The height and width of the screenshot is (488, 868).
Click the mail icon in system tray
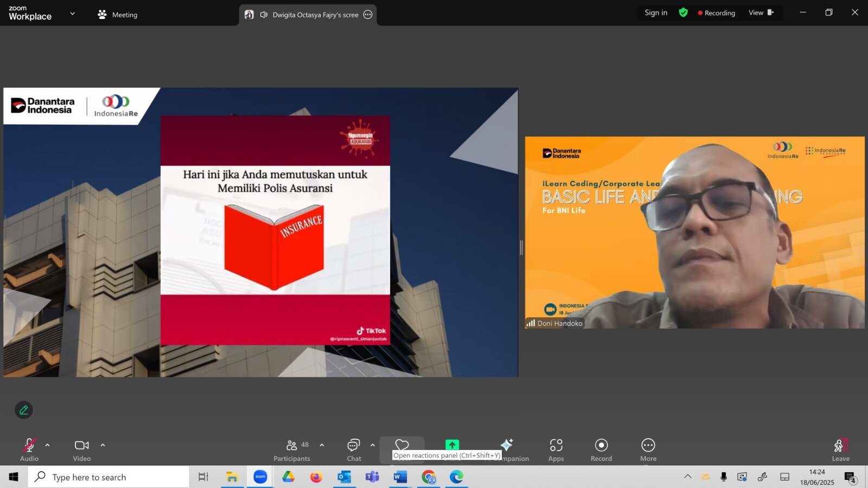(x=705, y=477)
